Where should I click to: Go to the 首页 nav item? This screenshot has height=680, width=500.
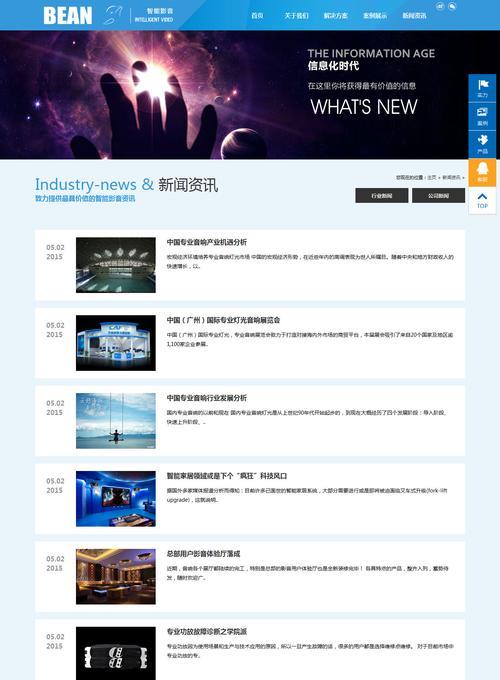pos(257,16)
